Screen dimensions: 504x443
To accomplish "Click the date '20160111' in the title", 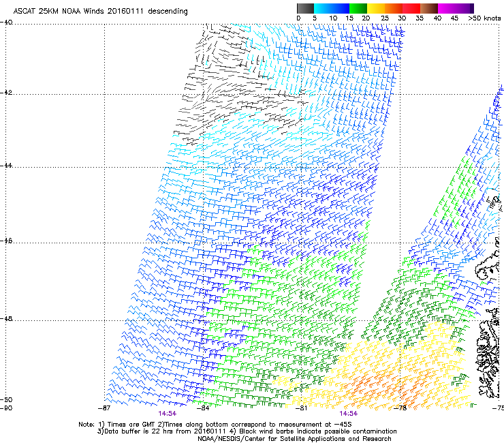I will click(125, 11).
